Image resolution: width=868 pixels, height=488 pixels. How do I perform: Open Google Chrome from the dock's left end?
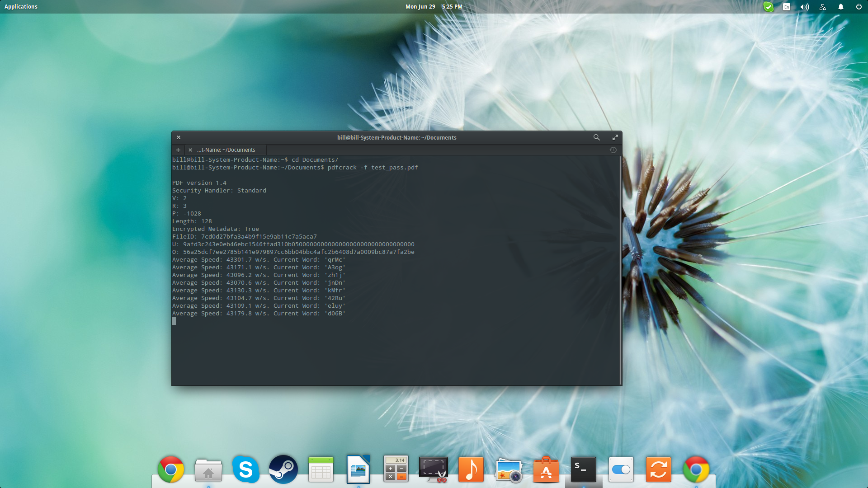click(171, 469)
